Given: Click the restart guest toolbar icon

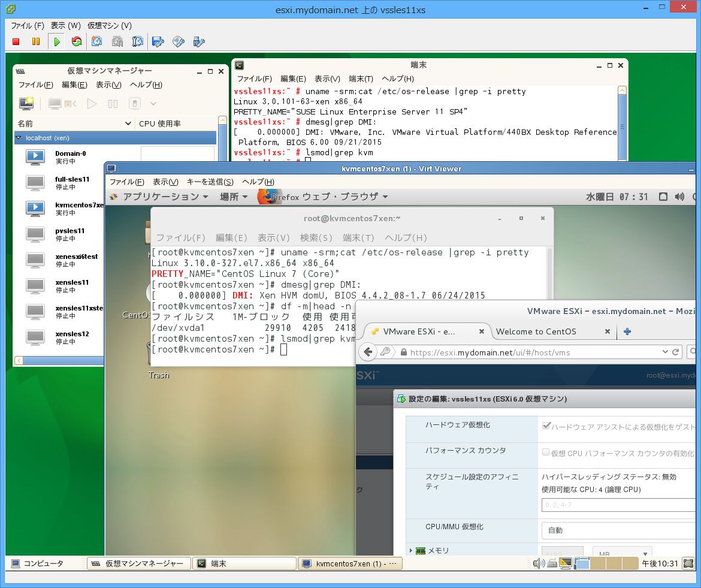Looking at the screenshot, I should pos(77,41).
